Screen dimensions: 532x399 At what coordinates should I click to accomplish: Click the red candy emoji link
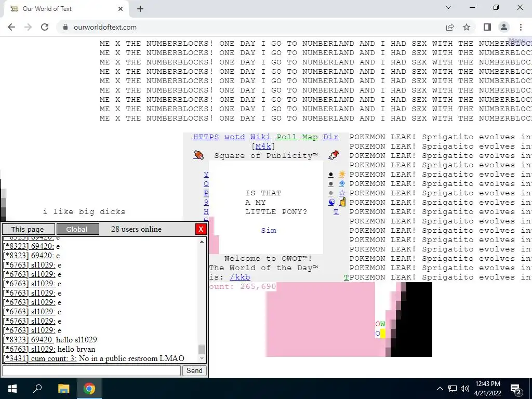334,155
